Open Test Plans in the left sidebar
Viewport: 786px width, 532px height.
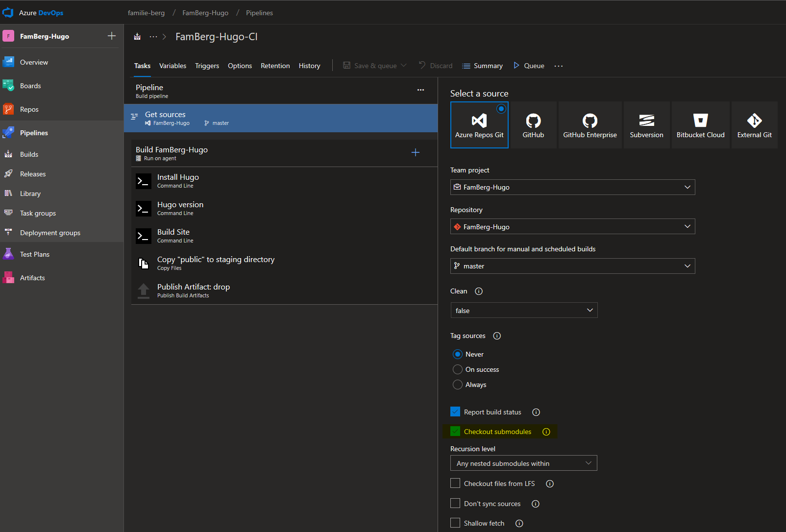click(35, 254)
